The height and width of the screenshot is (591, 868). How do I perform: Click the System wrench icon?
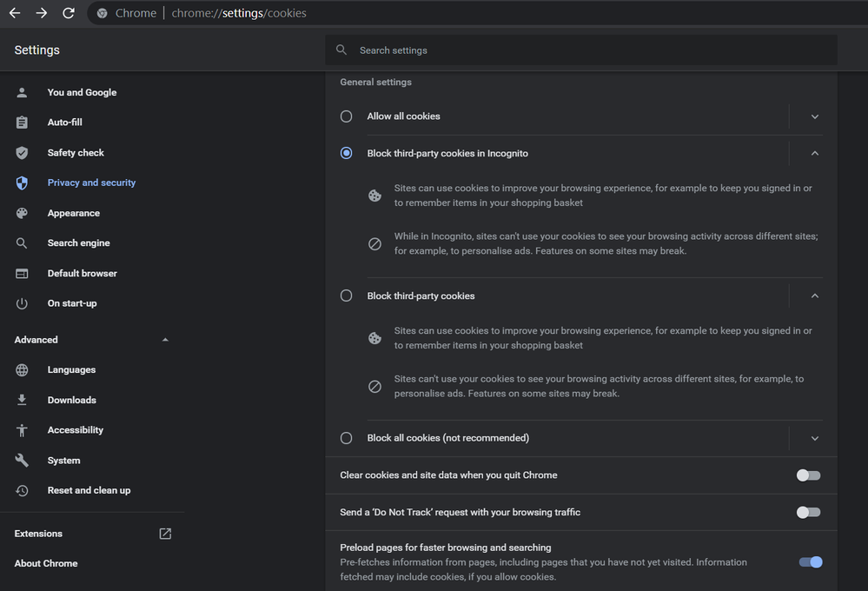23,461
